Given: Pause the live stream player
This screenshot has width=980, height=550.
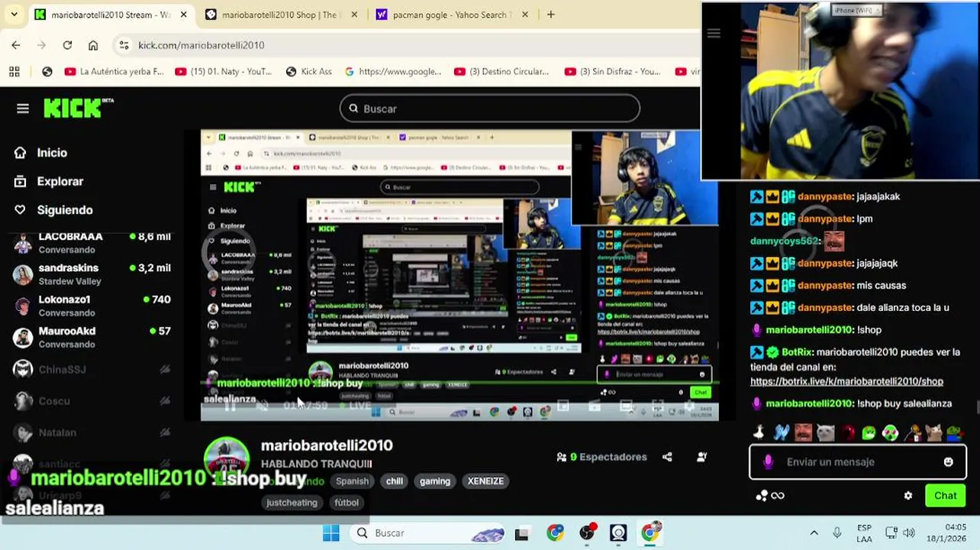Looking at the screenshot, I should [229, 406].
